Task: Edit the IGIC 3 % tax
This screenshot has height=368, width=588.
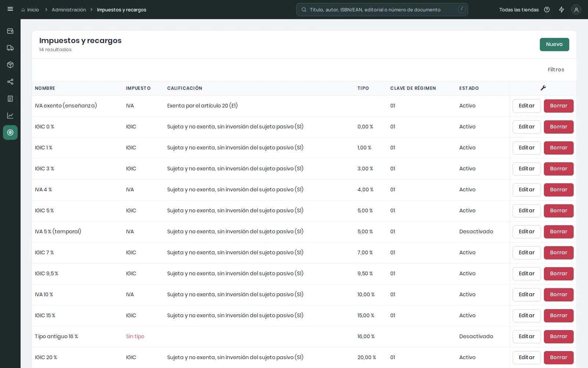Action: tap(527, 169)
